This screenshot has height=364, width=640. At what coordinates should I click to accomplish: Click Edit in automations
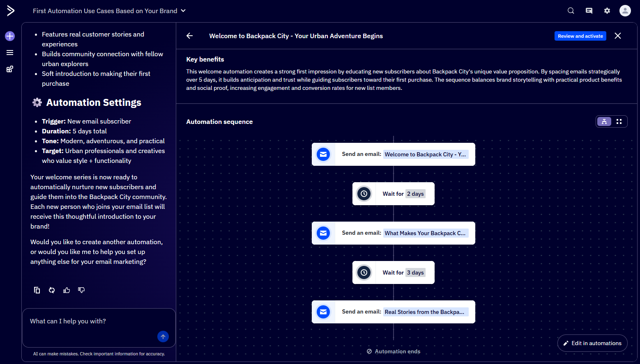[592, 343]
